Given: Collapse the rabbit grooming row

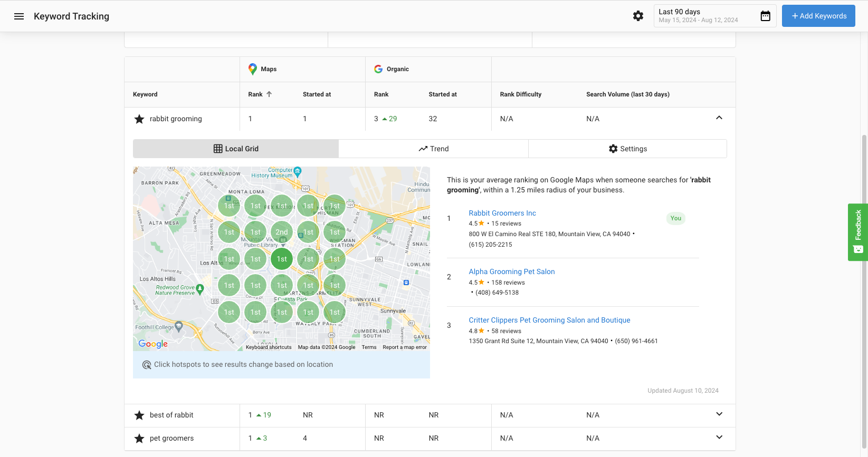Looking at the screenshot, I should coord(719,118).
